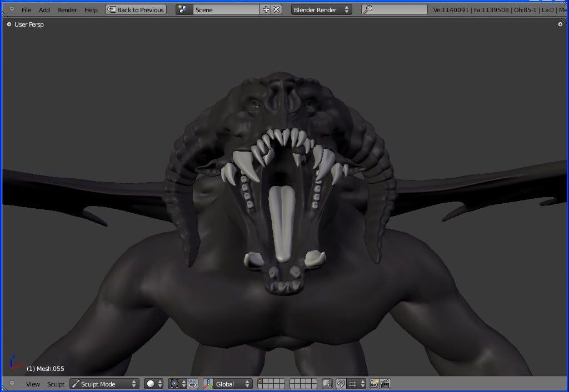Click the scene browse icon
Viewport: 569px width, 392px height.
click(x=183, y=9)
